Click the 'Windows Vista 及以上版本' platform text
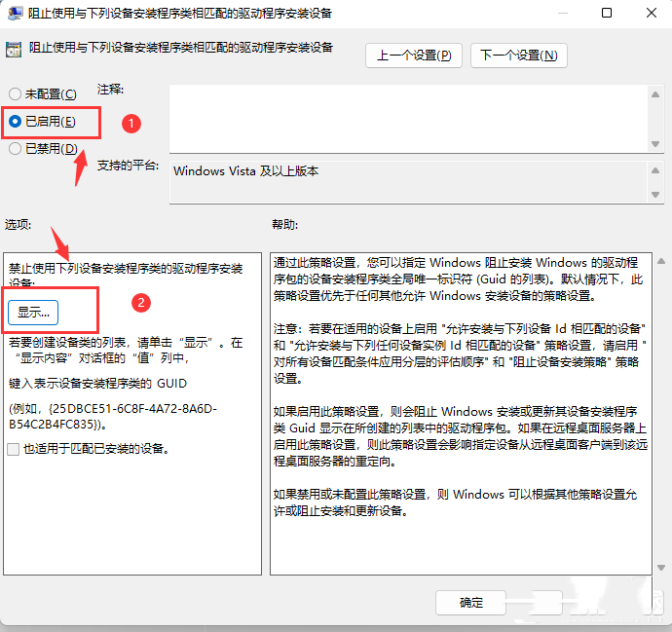Image resolution: width=672 pixels, height=632 pixels. click(246, 171)
